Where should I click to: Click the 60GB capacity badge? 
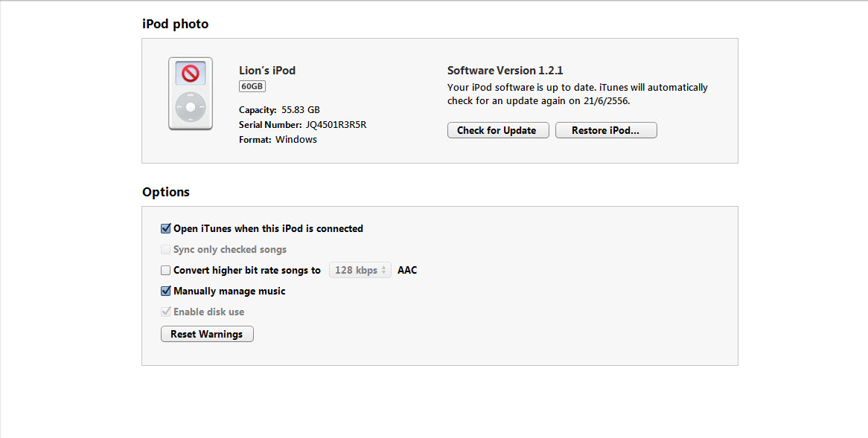coord(252,86)
